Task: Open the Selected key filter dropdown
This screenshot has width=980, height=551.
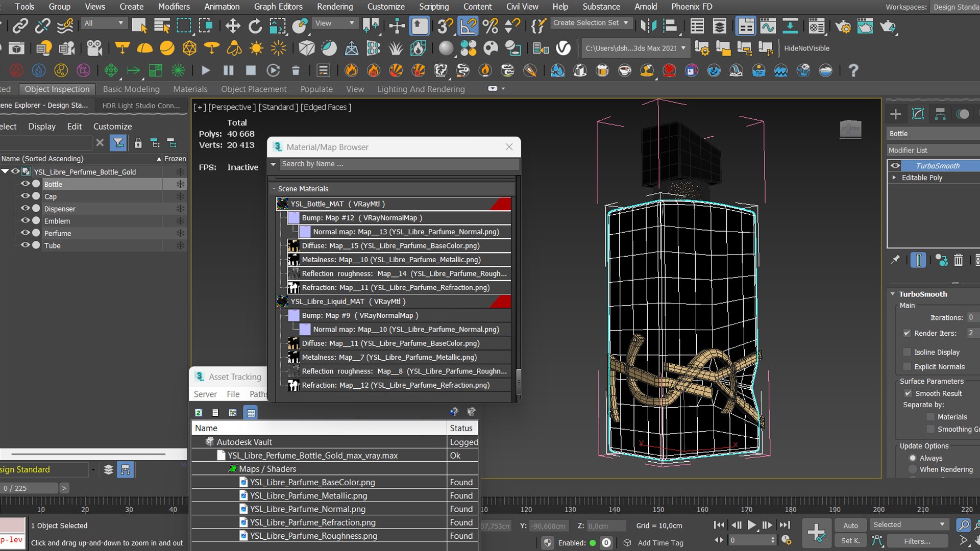Action: (909, 524)
